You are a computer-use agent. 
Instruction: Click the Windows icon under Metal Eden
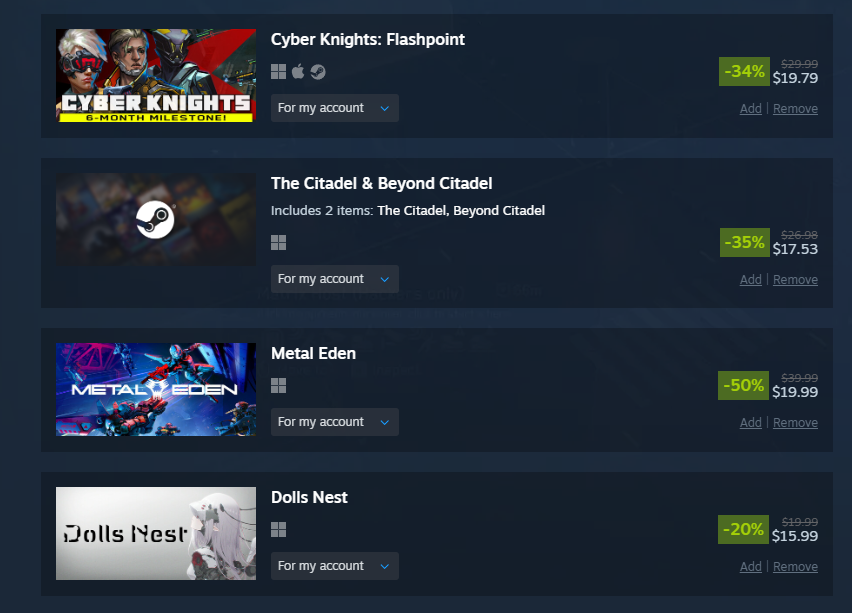(x=278, y=385)
